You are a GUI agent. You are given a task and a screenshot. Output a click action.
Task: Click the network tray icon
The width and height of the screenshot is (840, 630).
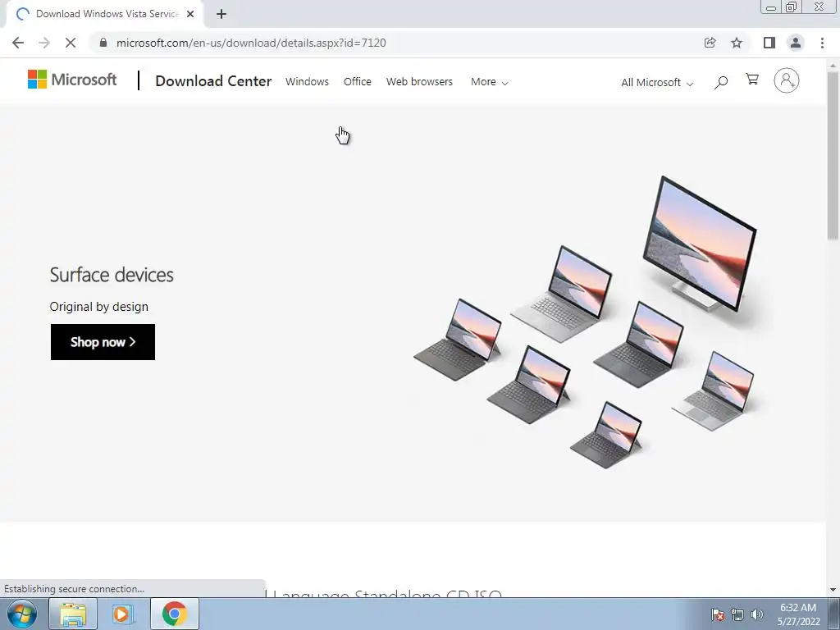click(737, 614)
